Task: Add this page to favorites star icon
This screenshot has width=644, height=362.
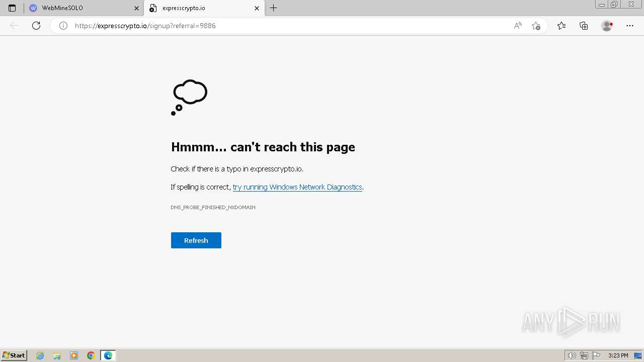Action: 536,26
